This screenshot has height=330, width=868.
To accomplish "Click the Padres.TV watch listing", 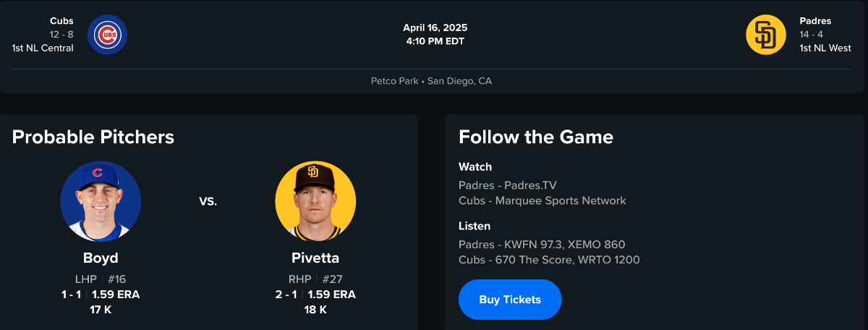I will point(508,185).
